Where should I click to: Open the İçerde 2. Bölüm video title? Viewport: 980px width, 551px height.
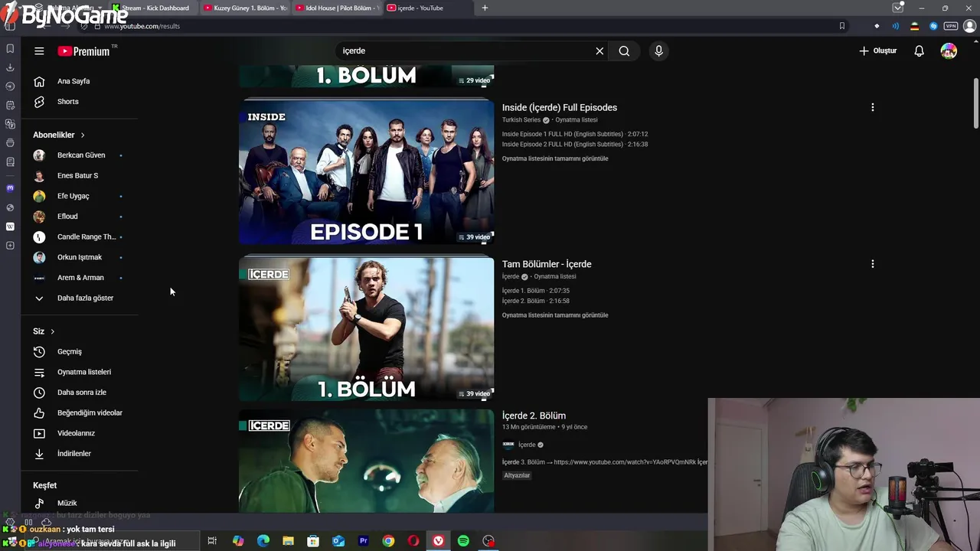tap(534, 416)
